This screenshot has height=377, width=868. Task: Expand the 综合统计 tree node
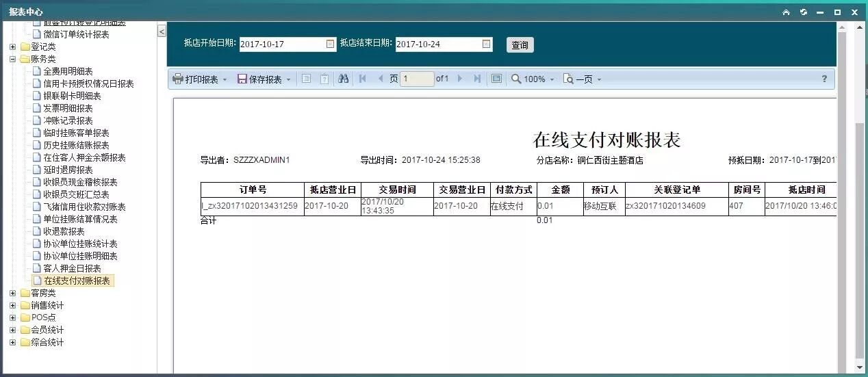(13, 342)
